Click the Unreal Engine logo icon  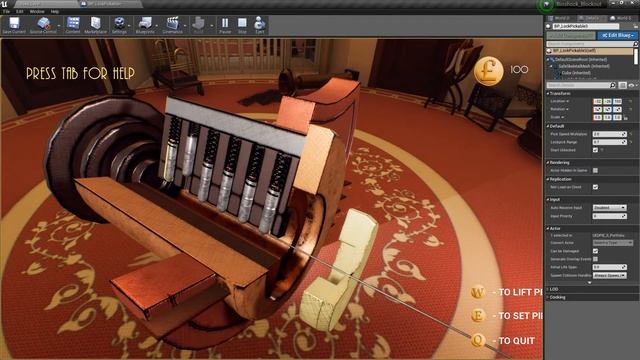coord(4,4)
